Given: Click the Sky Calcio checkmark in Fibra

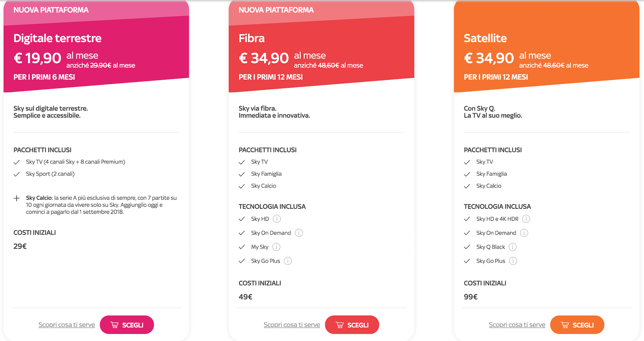Looking at the screenshot, I should click(x=242, y=186).
